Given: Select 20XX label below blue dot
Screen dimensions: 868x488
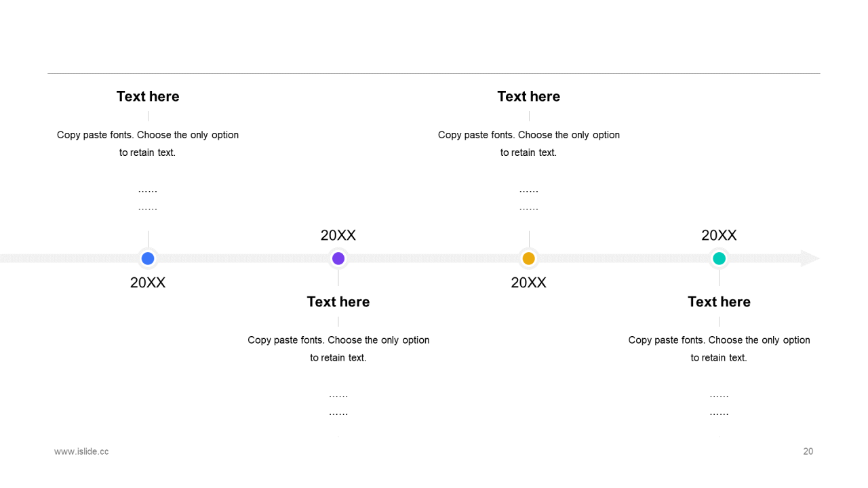Looking at the screenshot, I should tap(148, 283).
